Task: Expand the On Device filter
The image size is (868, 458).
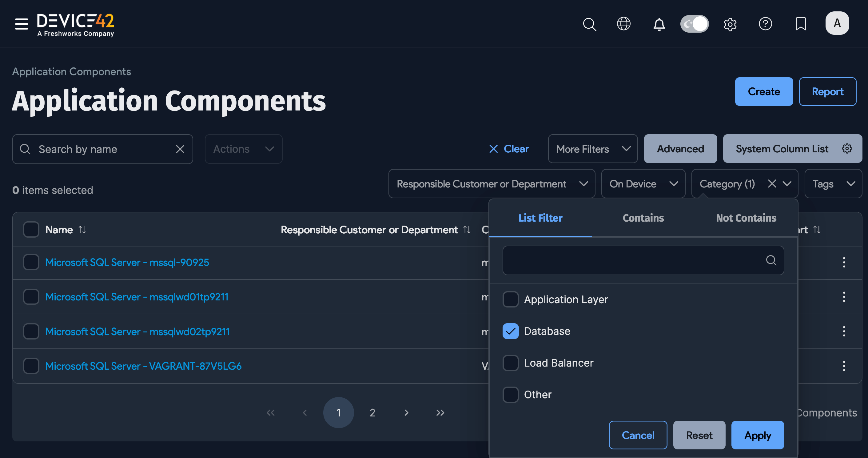Action: [x=643, y=183]
